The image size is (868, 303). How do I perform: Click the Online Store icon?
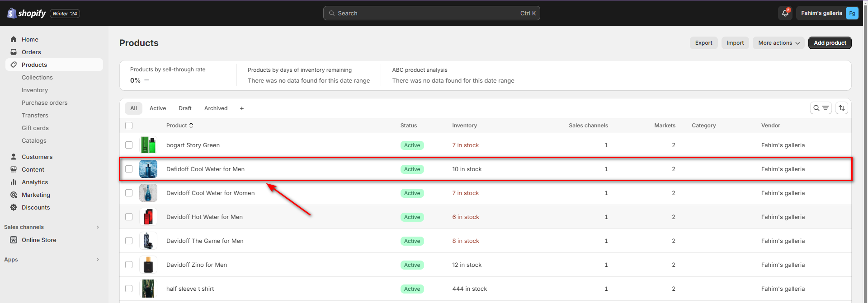(x=14, y=240)
